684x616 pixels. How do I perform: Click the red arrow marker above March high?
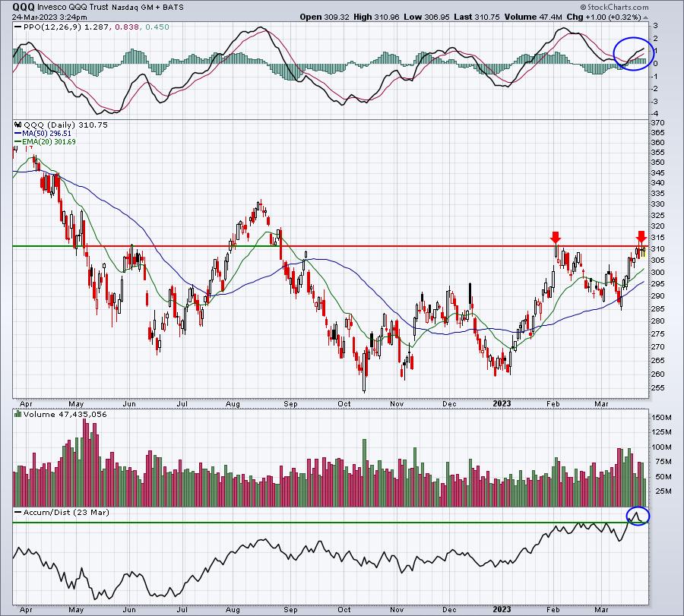(641, 237)
